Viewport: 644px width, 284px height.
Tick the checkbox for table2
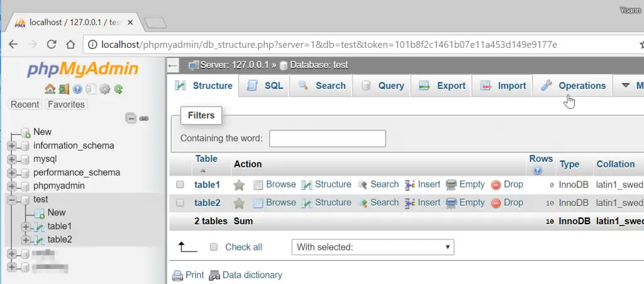click(180, 203)
